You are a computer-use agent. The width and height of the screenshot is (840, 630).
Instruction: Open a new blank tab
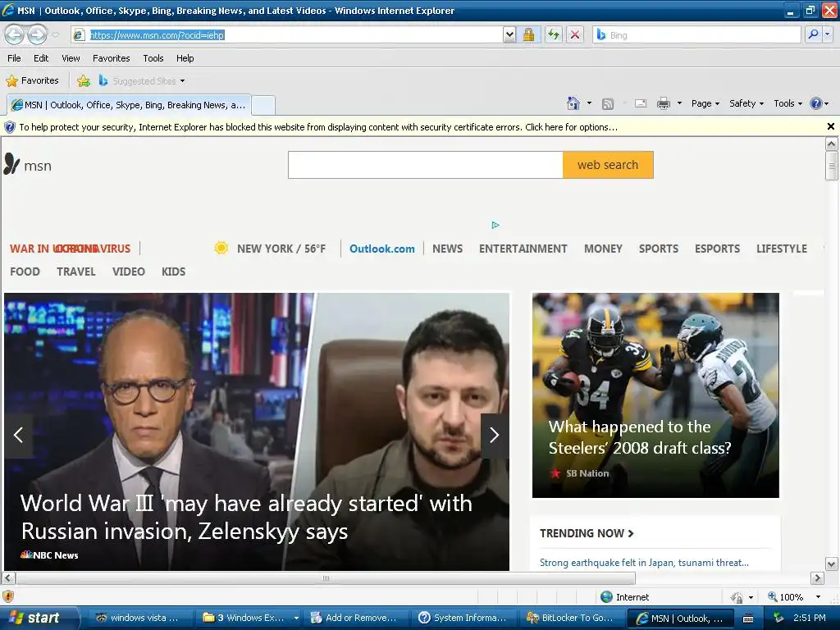pyautogui.click(x=263, y=106)
